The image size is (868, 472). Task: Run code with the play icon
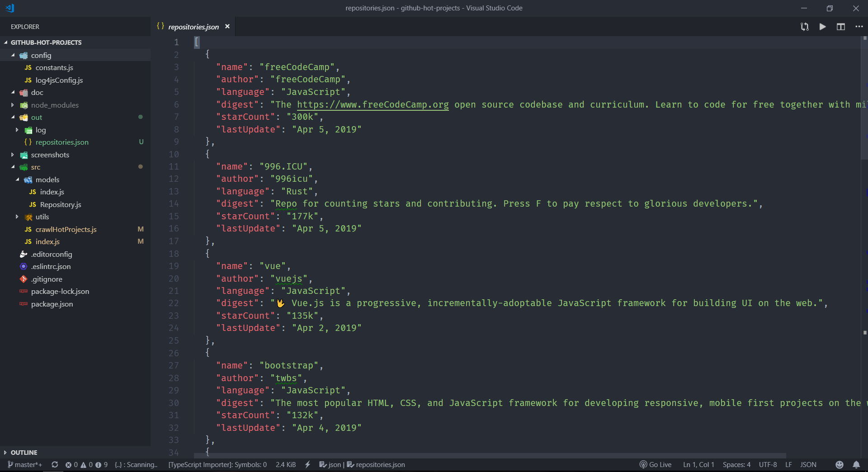pos(823,27)
